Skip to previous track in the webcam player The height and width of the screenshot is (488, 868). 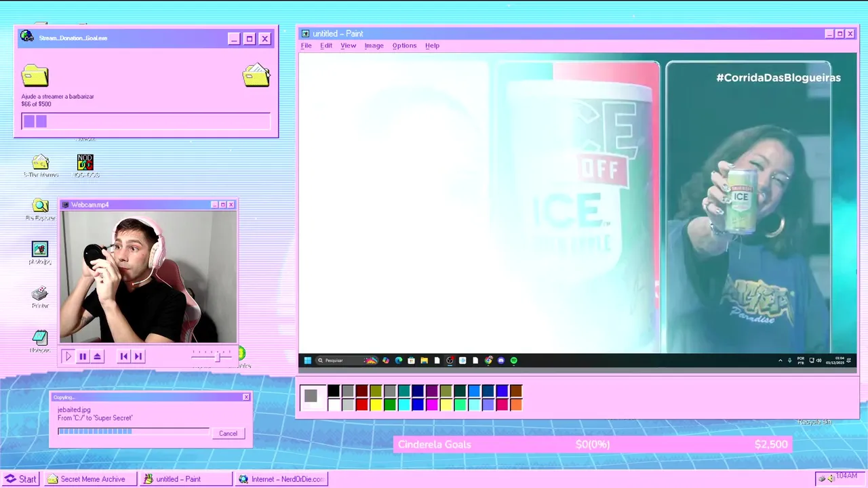[123, 356]
